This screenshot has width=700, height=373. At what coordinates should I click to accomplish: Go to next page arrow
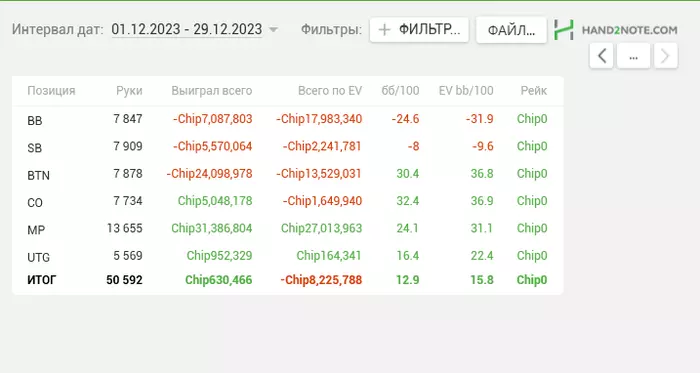coord(666,56)
